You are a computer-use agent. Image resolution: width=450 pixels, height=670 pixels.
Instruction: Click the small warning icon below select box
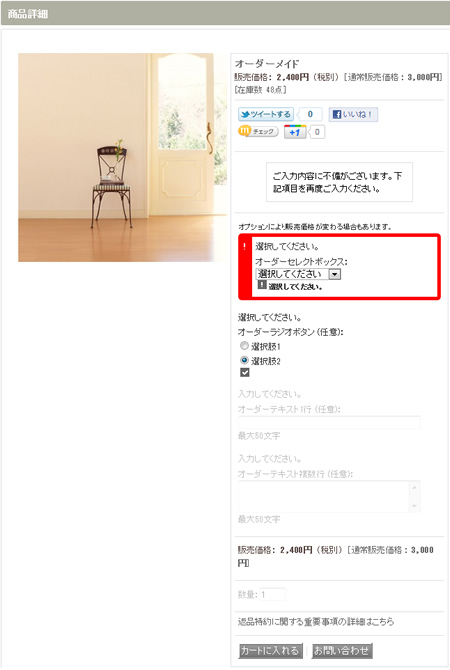coord(262,285)
